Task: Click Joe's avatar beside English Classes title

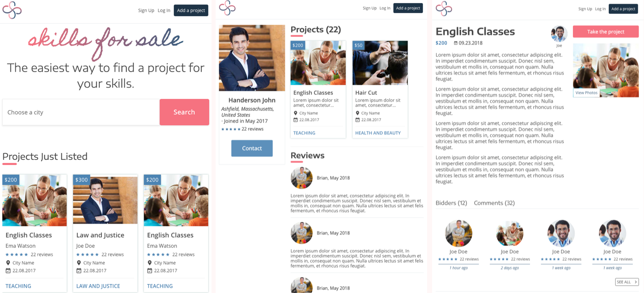Action: tap(559, 34)
